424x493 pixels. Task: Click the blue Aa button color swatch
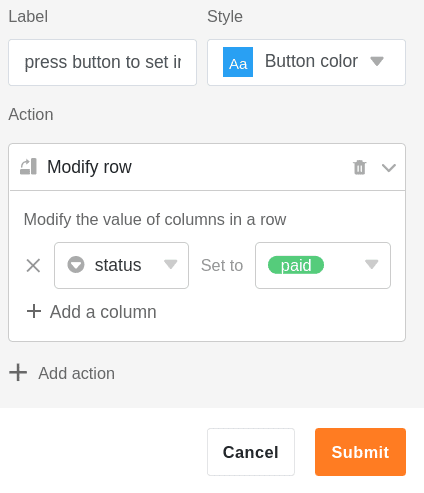(x=238, y=62)
